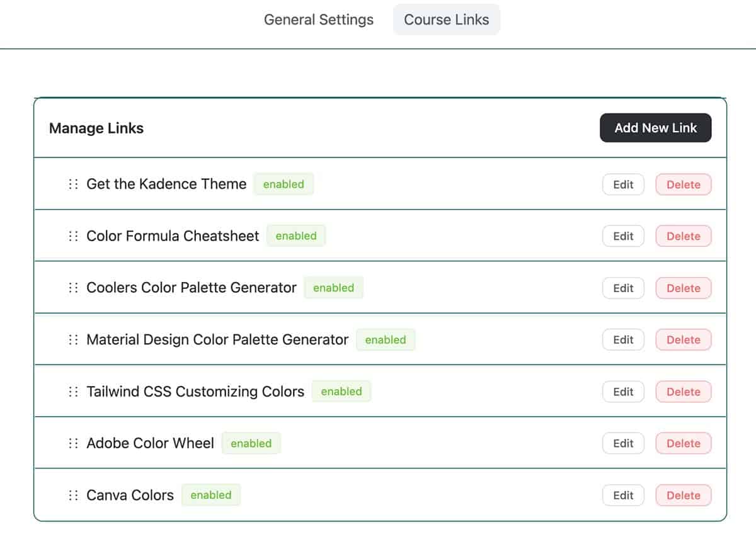
Task: Delete Coolers Color Palette Generator link
Action: [x=684, y=288]
